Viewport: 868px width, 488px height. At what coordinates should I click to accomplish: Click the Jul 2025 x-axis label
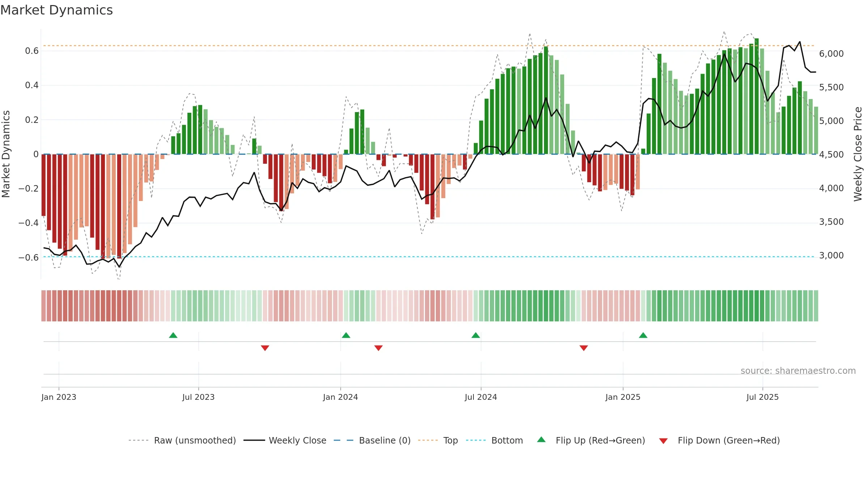coord(763,397)
